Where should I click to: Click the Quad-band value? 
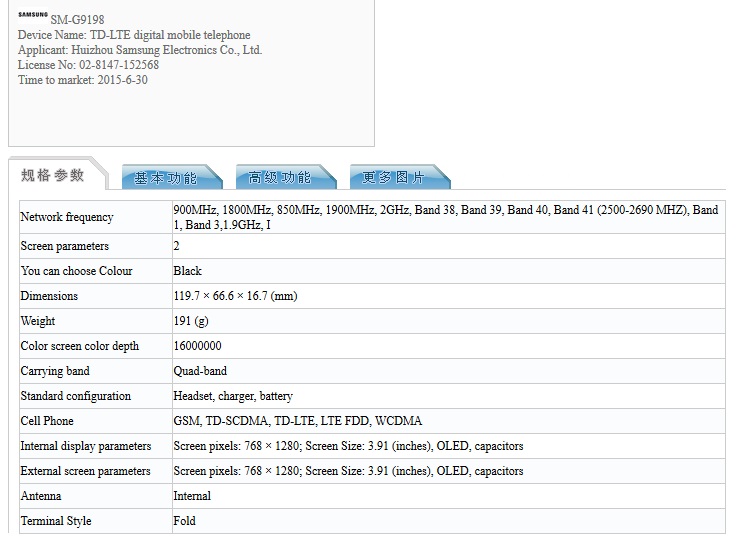(x=200, y=371)
